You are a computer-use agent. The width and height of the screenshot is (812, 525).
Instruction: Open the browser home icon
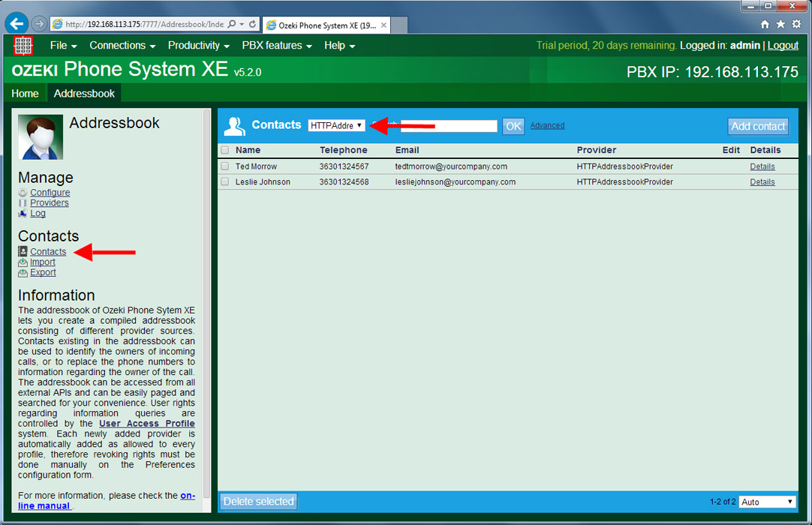[765, 24]
